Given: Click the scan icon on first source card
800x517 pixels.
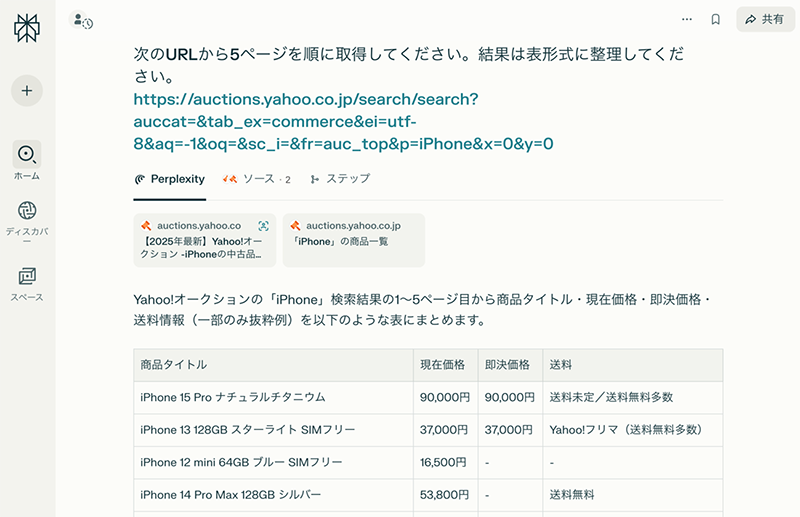Looking at the screenshot, I should pos(263,226).
